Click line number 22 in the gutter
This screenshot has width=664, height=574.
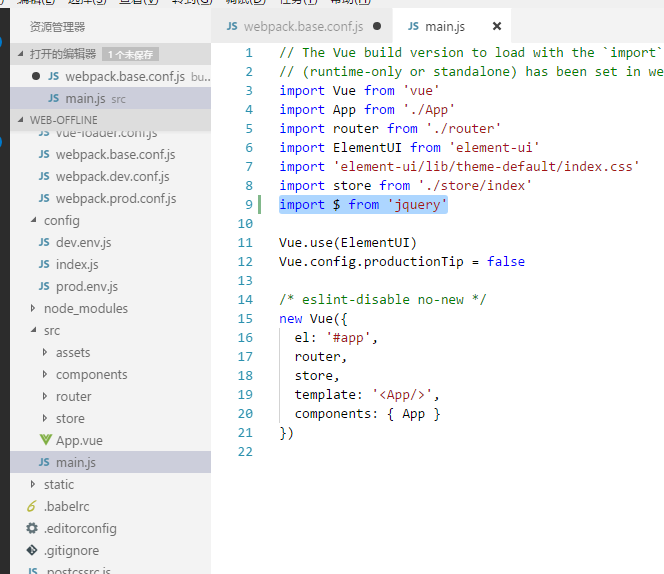pyautogui.click(x=245, y=452)
